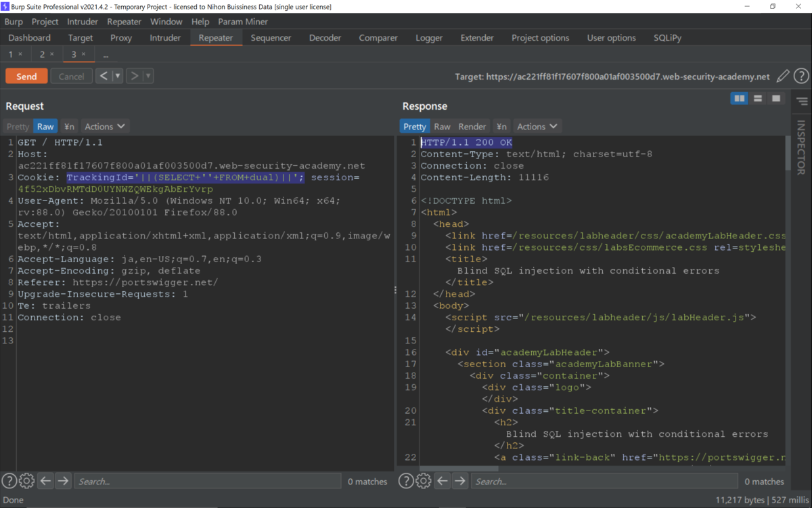
Task: Open response search help icon
Action: (x=406, y=481)
